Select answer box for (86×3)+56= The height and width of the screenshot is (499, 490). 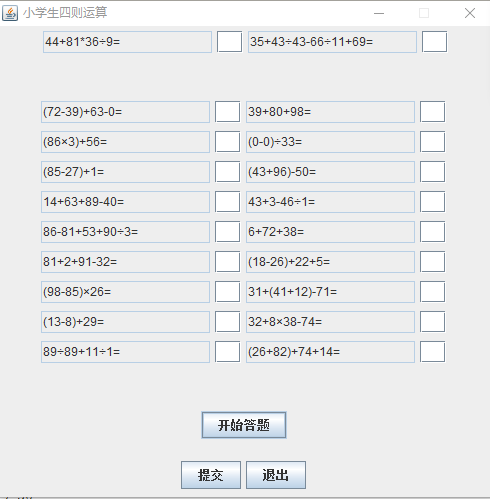(227, 142)
